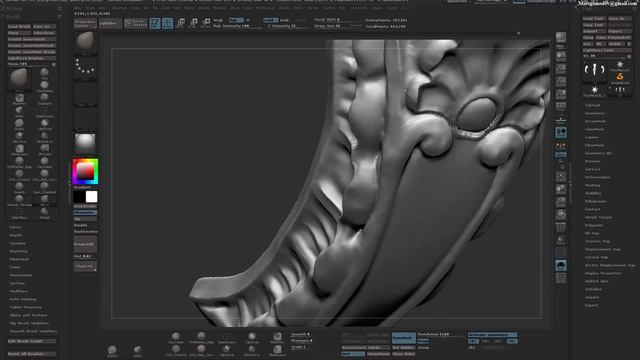Adjust the DynaMesh Resolution slider

(x=441, y=334)
